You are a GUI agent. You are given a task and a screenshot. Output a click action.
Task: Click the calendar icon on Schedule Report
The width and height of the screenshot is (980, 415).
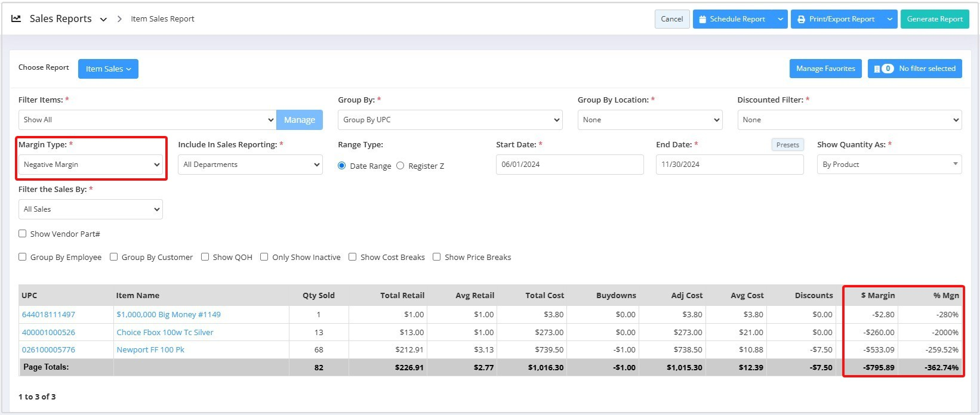tap(702, 19)
